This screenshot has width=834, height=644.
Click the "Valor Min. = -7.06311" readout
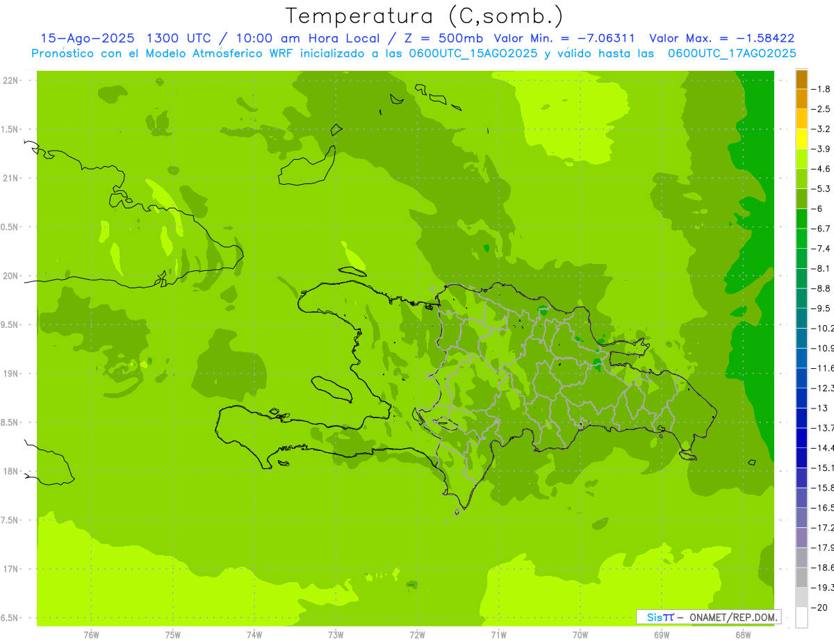[564, 38]
